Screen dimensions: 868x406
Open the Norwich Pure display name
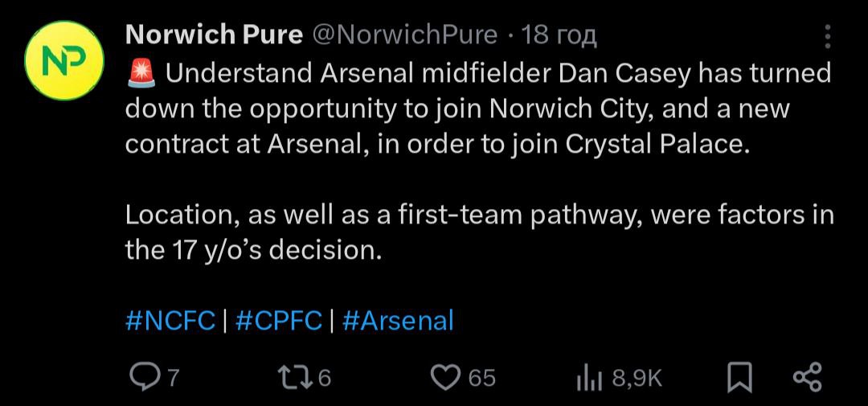point(215,35)
